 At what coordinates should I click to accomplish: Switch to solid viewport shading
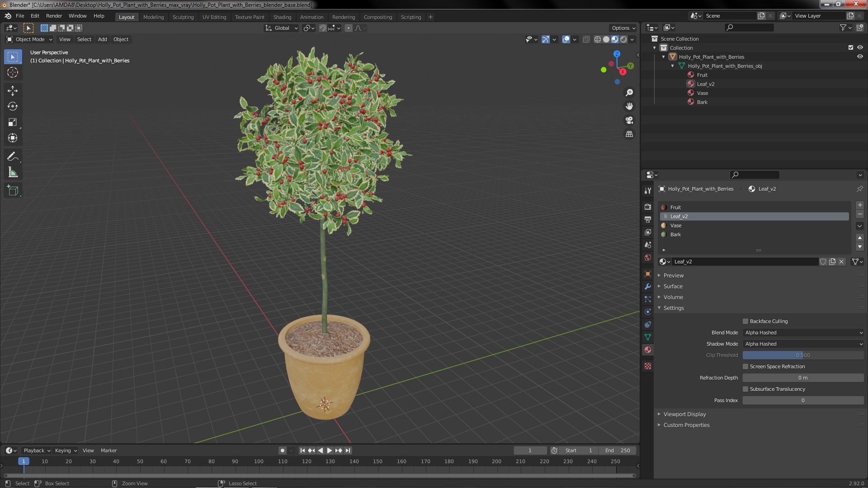click(x=606, y=39)
